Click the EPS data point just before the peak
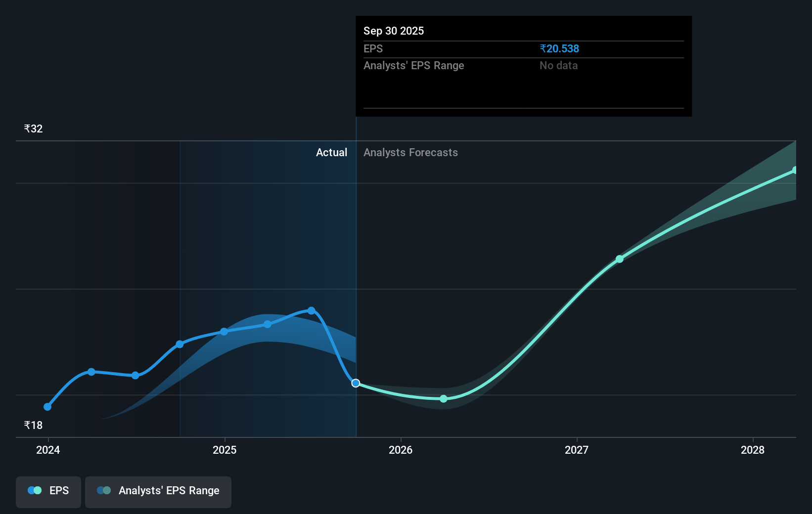 (x=268, y=324)
